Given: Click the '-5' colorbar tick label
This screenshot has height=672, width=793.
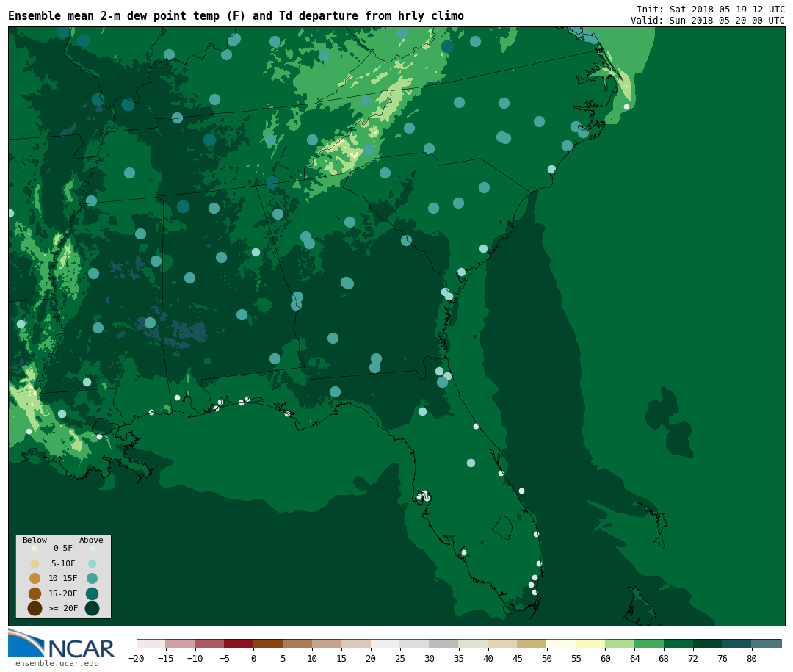Looking at the screenshot, I should pos(225,658).
